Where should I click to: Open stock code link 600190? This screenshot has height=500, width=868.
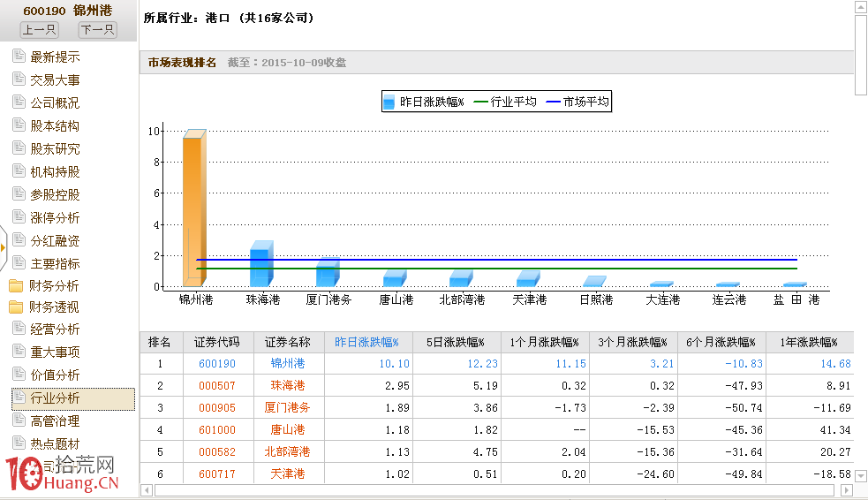[x=217, y=364]
